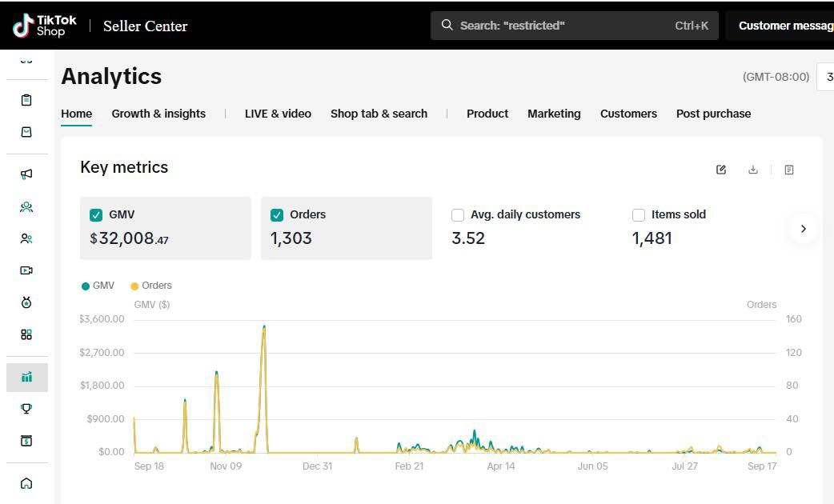This screenshot has width=834, height=504.
Task: Tick the Items sold checkbox
Action: pyautogui.click(x=639, y=215)
